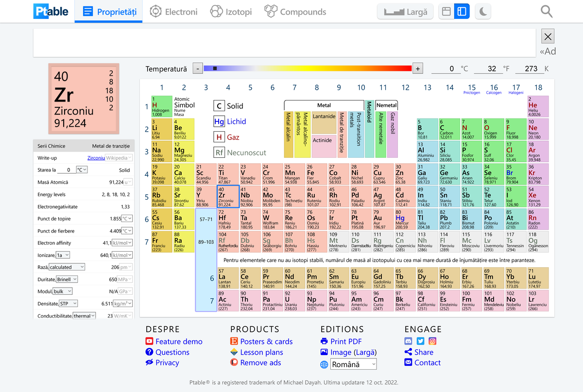
Task: Select the Gaz state legend box
Action: [219, 137]
